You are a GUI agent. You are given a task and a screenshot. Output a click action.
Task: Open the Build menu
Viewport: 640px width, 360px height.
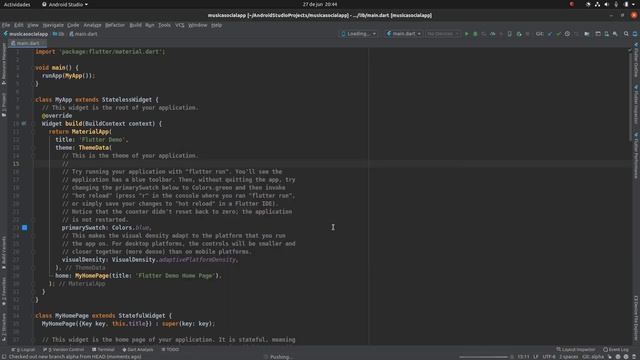point(136,25)
